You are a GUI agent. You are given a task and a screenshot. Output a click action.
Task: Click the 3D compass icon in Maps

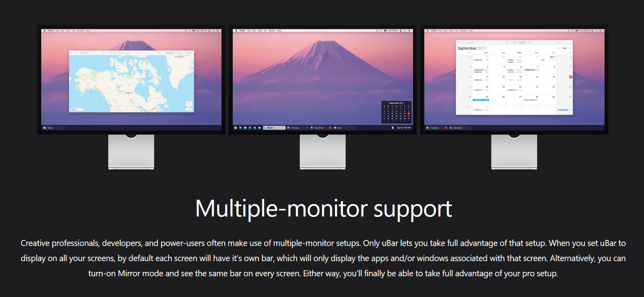(x=189, y=104)
